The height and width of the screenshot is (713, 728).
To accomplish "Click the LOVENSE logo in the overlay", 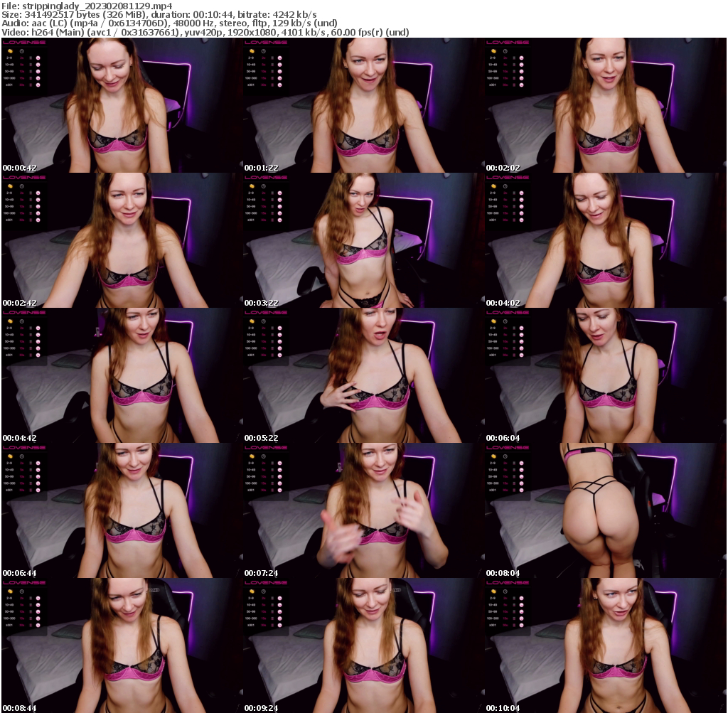I will coord(23,43).
